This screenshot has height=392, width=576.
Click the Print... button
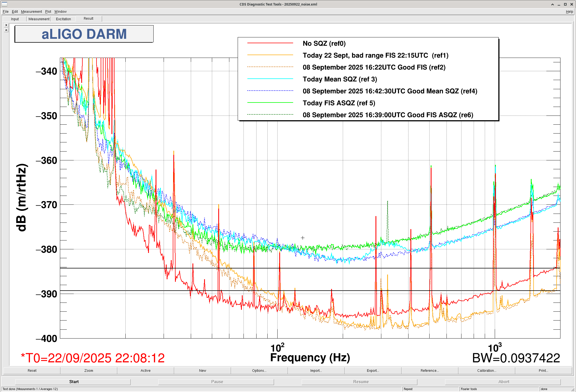click(x=543, y=371)
